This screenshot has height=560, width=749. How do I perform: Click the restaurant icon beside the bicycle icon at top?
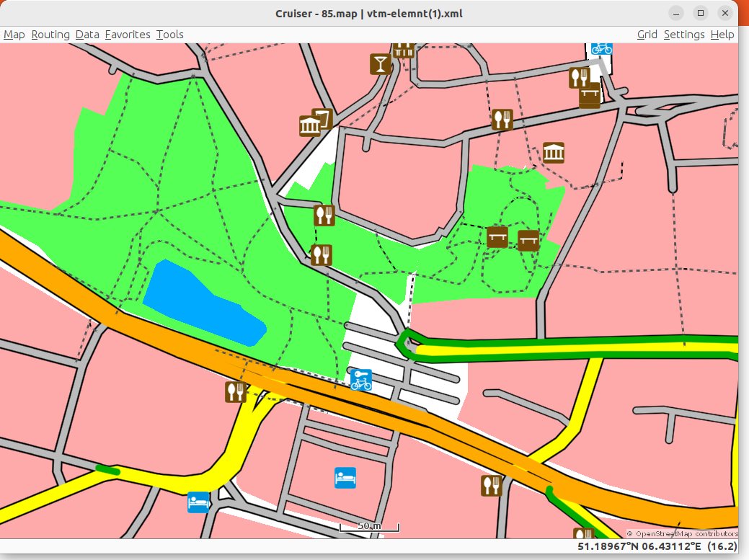pyautogui.click(x=580, y=77)
